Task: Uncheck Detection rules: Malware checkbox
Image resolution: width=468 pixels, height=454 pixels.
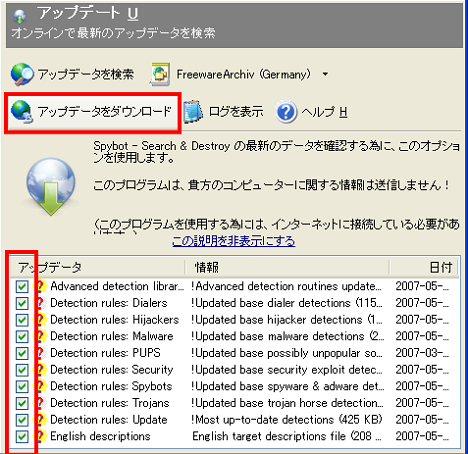Action: click(x=22, y=336)
